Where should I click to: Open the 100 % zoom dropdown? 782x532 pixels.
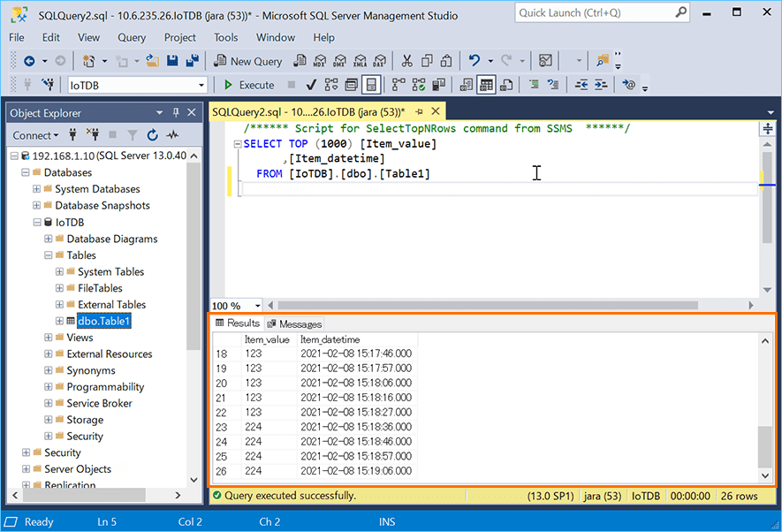pyautogui.click(x=258, y=306)
